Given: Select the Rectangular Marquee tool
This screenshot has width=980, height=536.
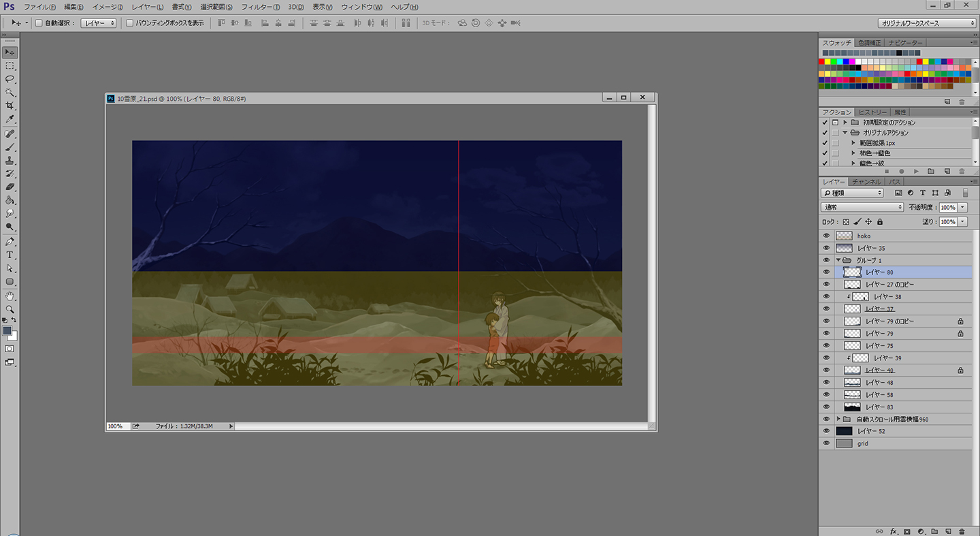Looking at the screenshot, I should 10,66.
